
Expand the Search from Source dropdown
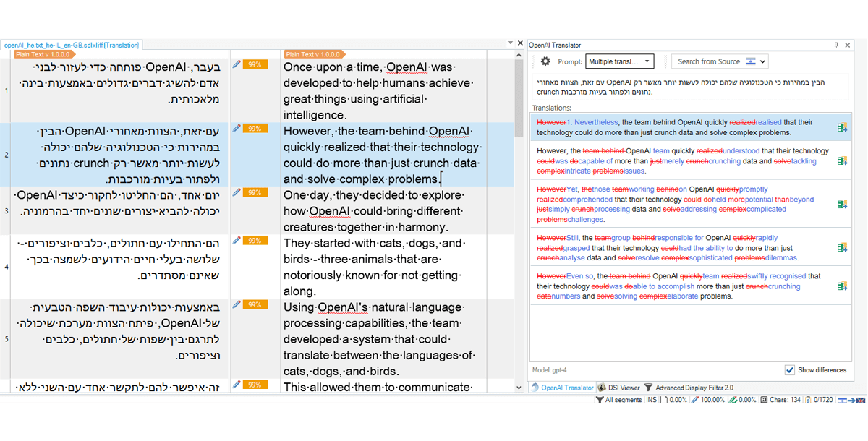(x=763, y=62)
